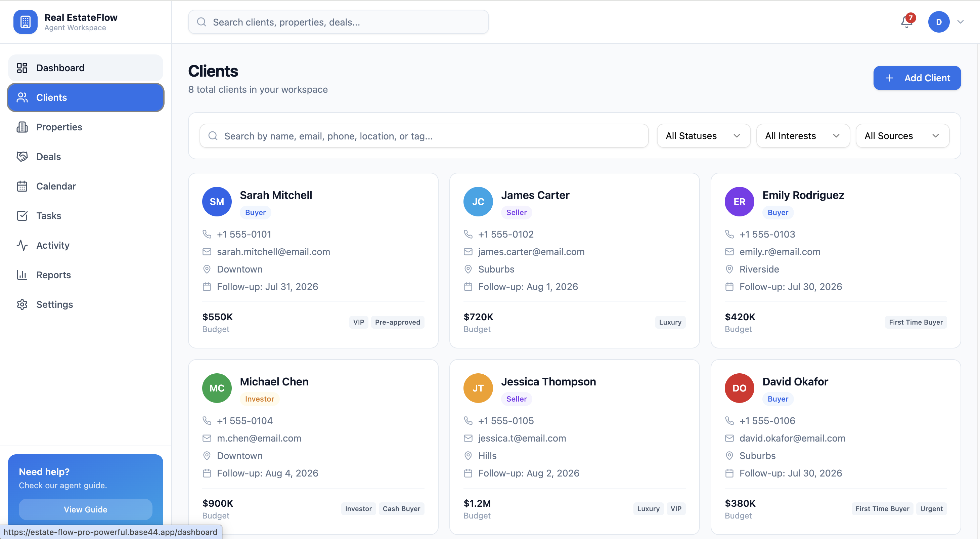980x539 pixels.
Task: Click location pin on Emily Rodriguez card
Action: (729, 269)
